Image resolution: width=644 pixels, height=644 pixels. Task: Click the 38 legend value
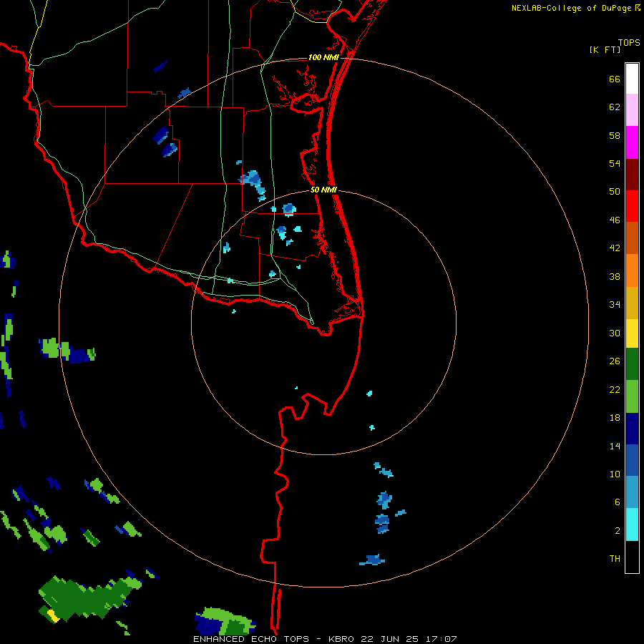pyautogui.click(x=615, y=277)
